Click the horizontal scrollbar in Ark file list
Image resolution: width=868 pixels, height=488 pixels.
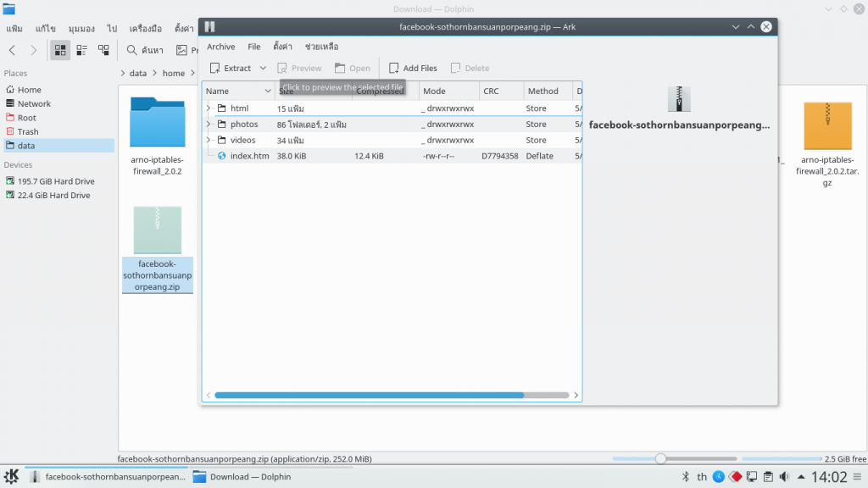pyautogui.click(x=370, y=395)
